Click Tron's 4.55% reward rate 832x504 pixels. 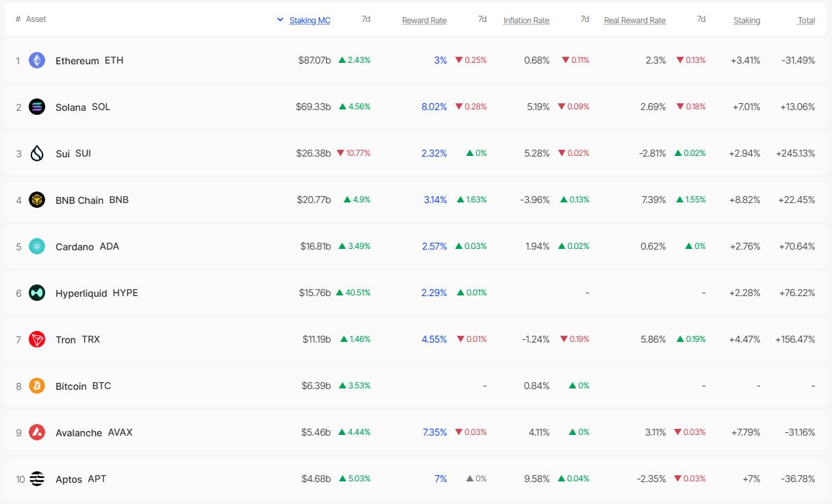coord(434,339)
